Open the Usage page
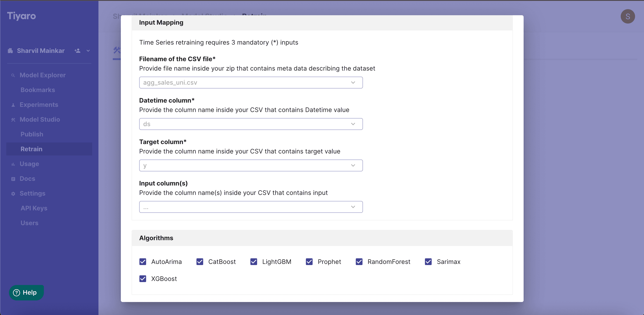Screen dimensions: 644x315 29,164
